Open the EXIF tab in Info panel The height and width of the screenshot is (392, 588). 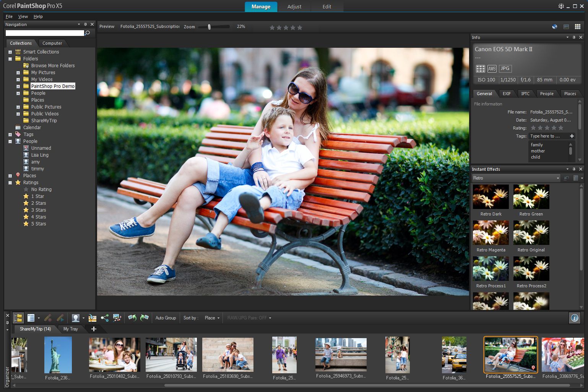point(507,94)
